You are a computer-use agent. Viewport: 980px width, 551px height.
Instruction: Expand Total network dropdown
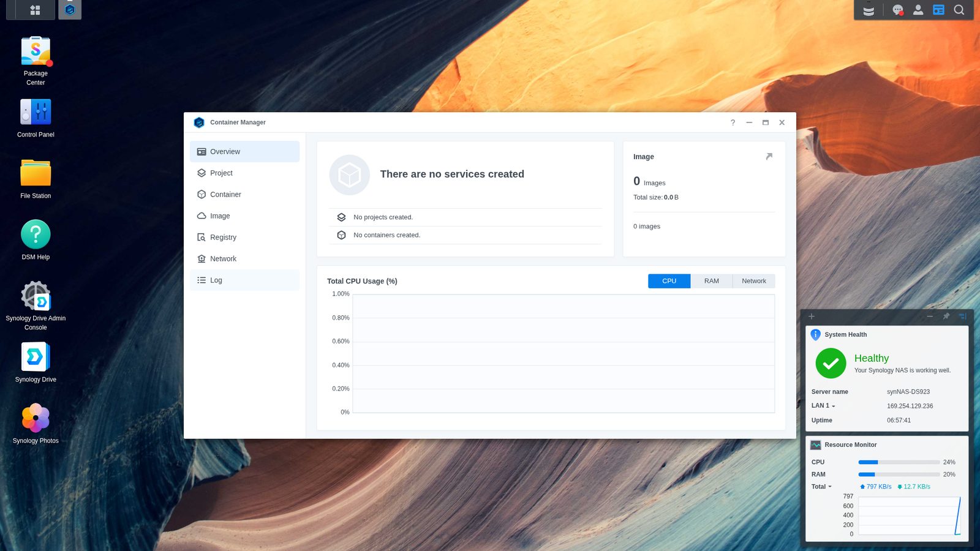[821, 487]
